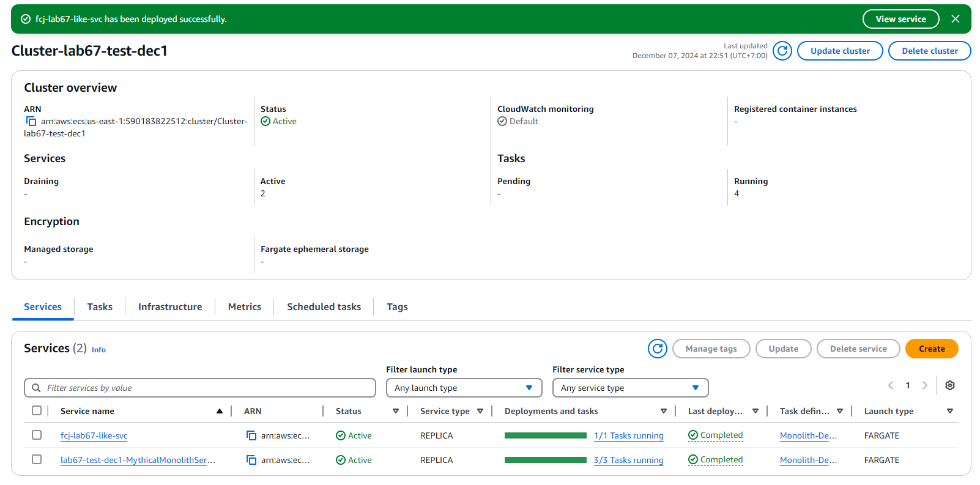Click the page number 1 in pagination
The image size is (980, 485).
(x=908, y=385)
